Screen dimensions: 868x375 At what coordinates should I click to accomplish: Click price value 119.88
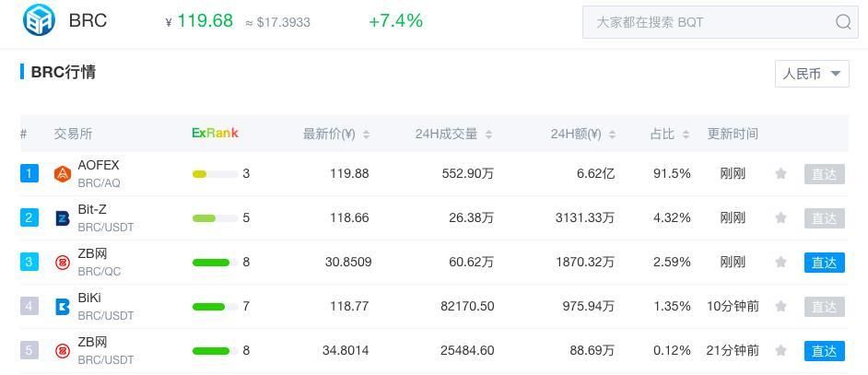click(x=349, y=174)
